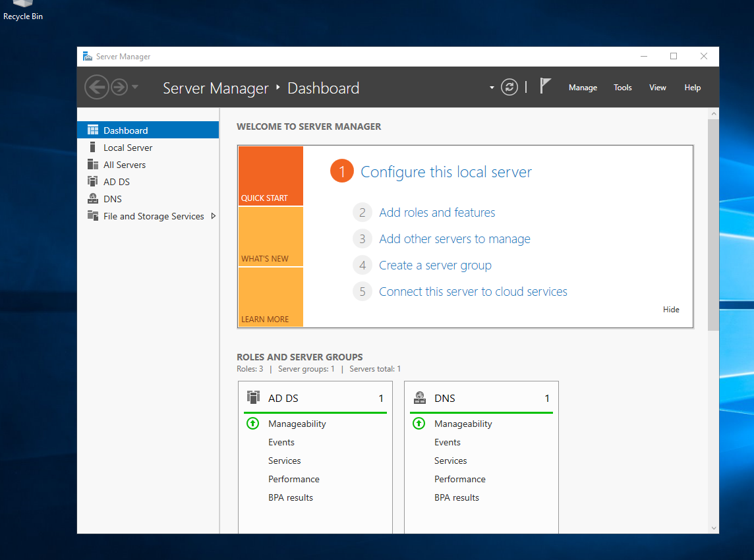Click Connect this server to cloud services
This screenshot has height=560, width=754.
click(473, 292)
